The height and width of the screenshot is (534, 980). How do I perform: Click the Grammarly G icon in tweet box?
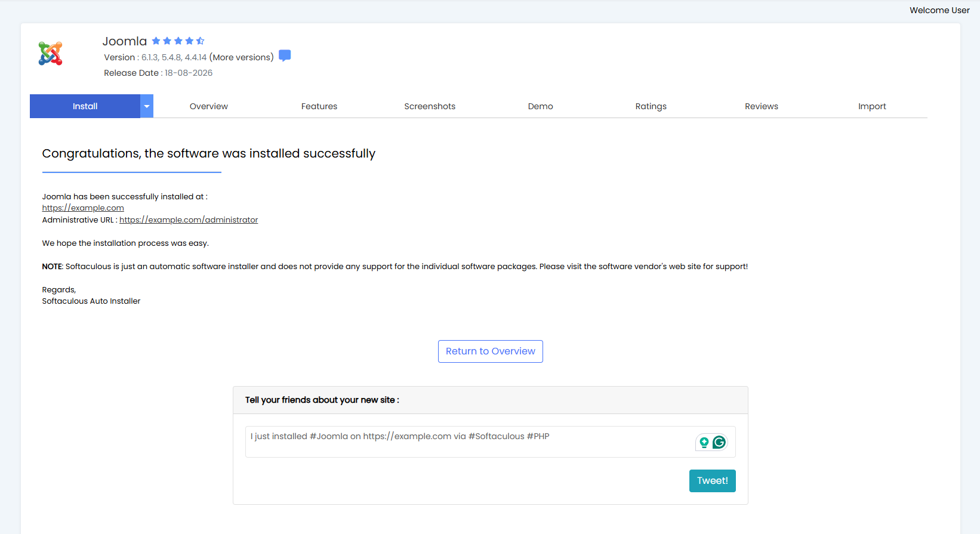(x=719, y=442)
